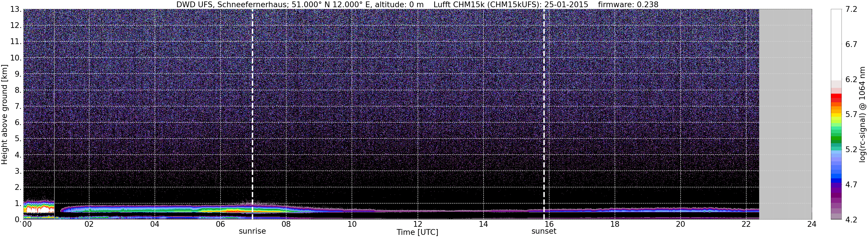Click the red band in the colorbar

pos(836,98)
